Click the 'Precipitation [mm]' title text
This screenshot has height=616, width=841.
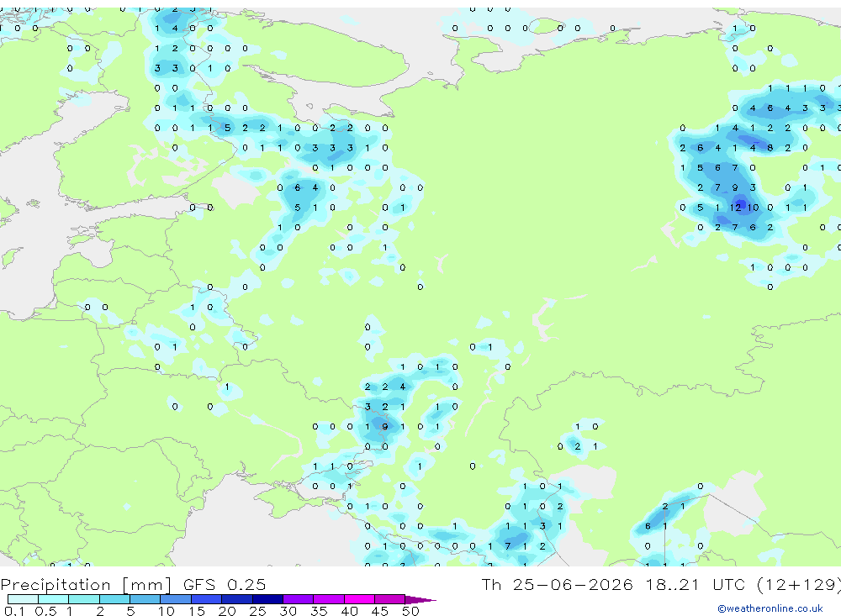coord(86,584)
